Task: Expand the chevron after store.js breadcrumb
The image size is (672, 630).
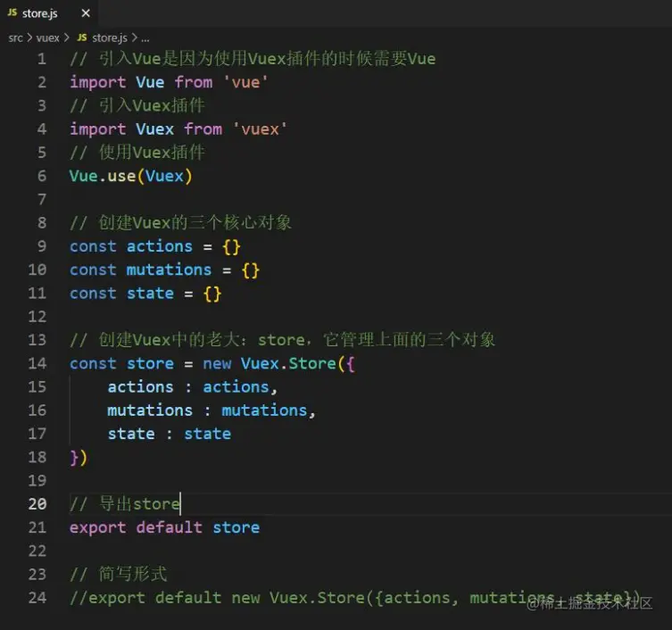Action: click(x=135, y=38)
